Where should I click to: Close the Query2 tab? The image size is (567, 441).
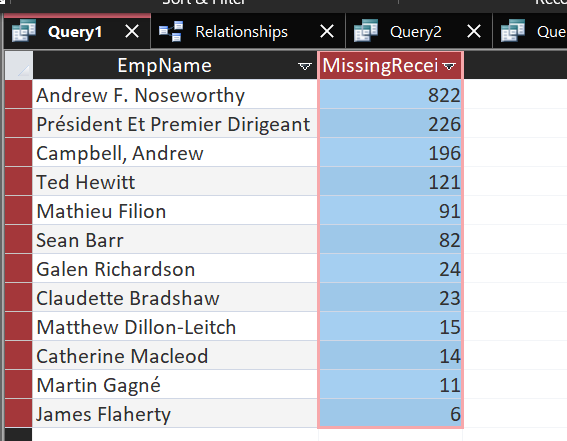point(474,31)
